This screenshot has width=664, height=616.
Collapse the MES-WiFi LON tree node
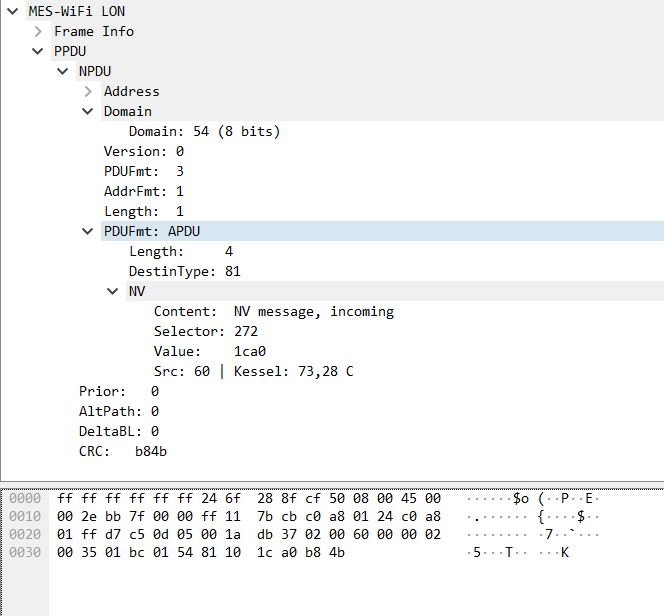pos(13,11)
